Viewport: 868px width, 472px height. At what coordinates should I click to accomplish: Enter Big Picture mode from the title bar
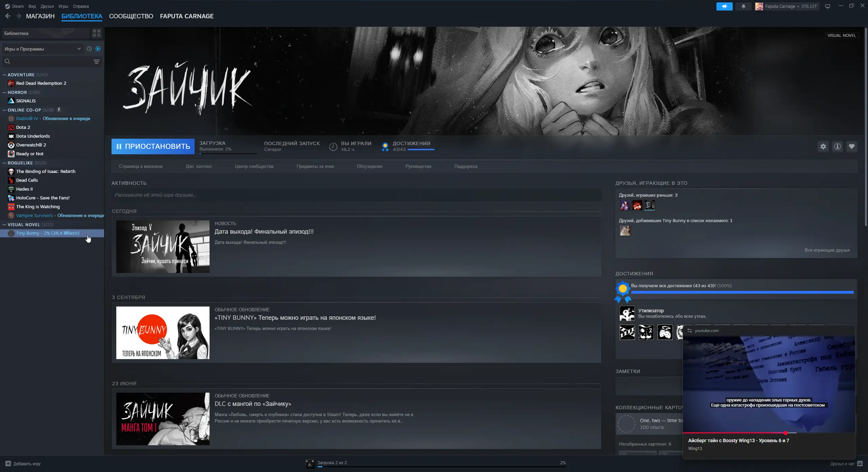pyautogui.click(x=828, y=6)
